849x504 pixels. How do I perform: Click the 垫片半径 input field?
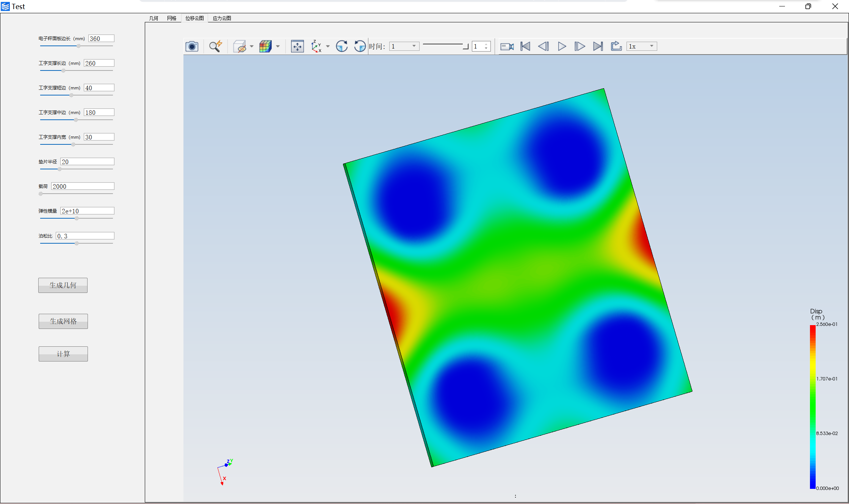[87, 161]
